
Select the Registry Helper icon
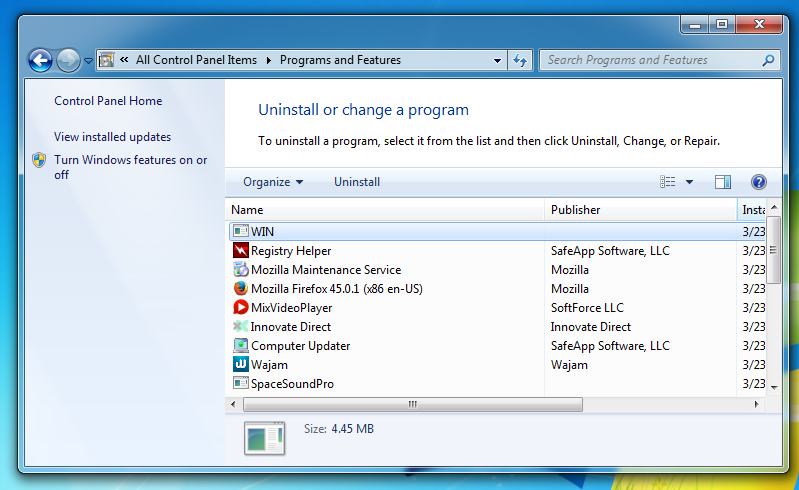(x=241, y=251)
